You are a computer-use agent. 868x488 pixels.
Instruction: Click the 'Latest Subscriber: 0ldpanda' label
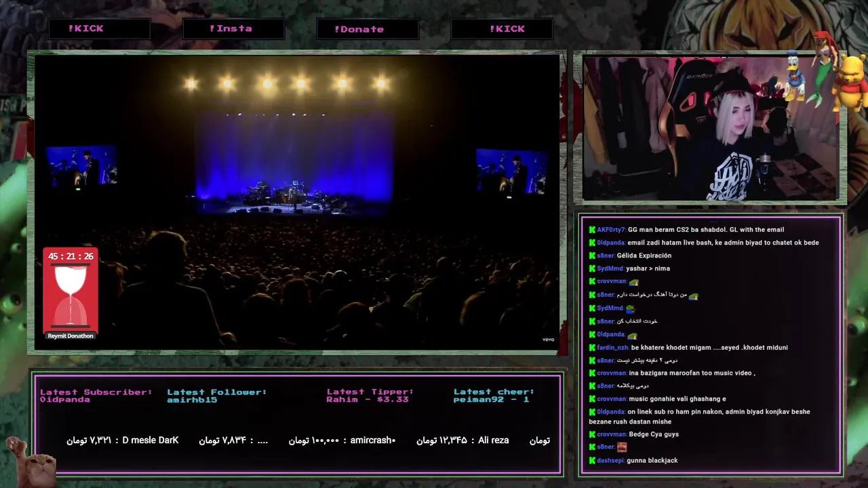tap(96, 396)
